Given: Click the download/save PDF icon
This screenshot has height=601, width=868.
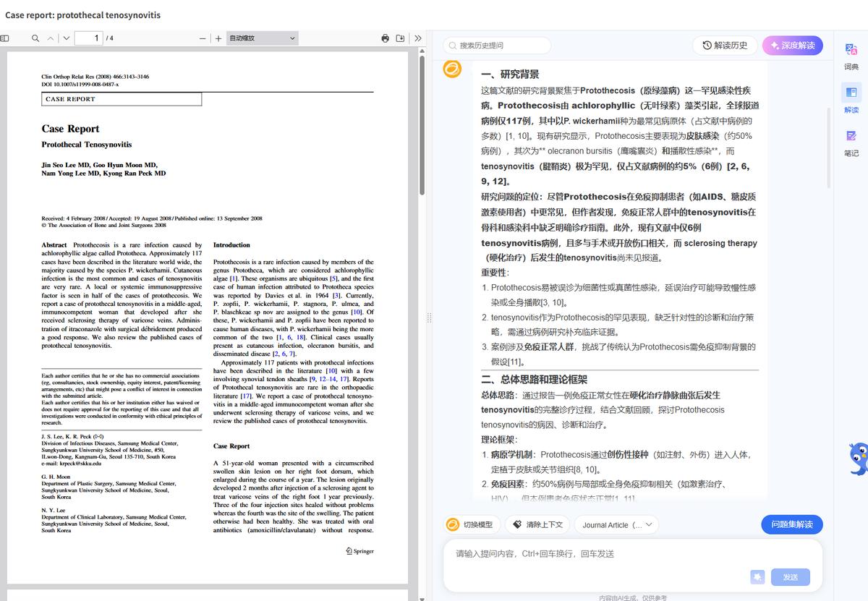Looking at the screenshot, I should [x=399, y=38].
